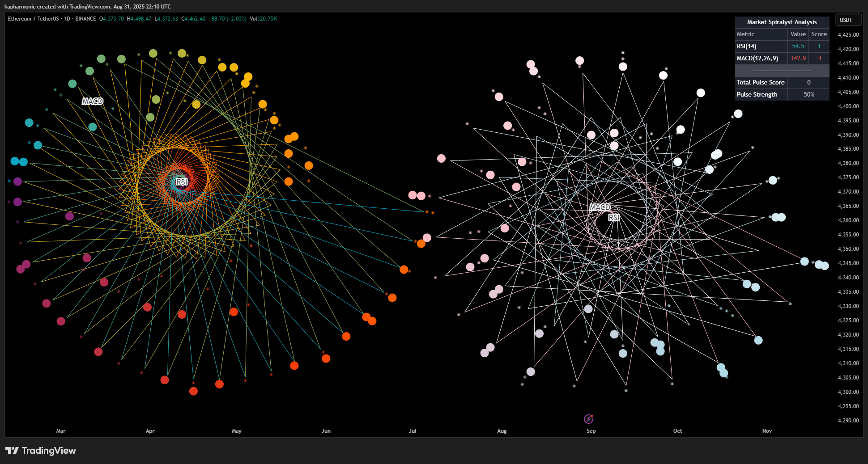Click the Total Pulse Score label
The image size is (868, 464).
pos(761,82)
